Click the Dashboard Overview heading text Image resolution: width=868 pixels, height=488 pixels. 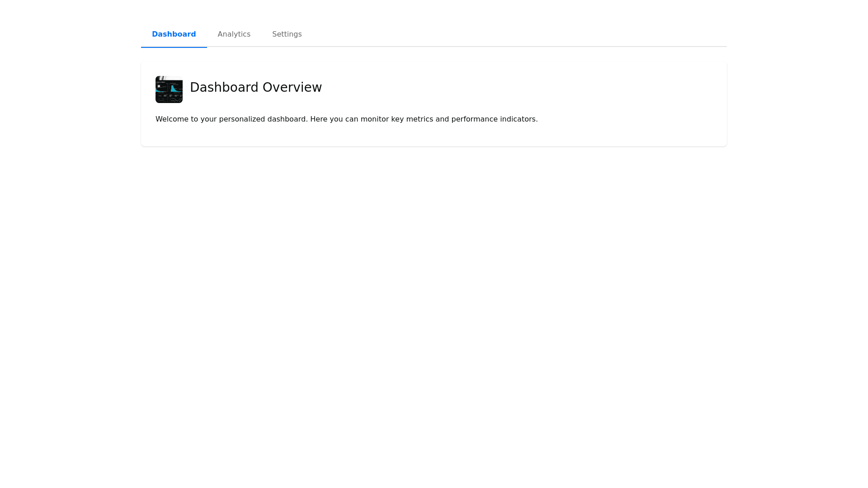(x=256, y=87)
